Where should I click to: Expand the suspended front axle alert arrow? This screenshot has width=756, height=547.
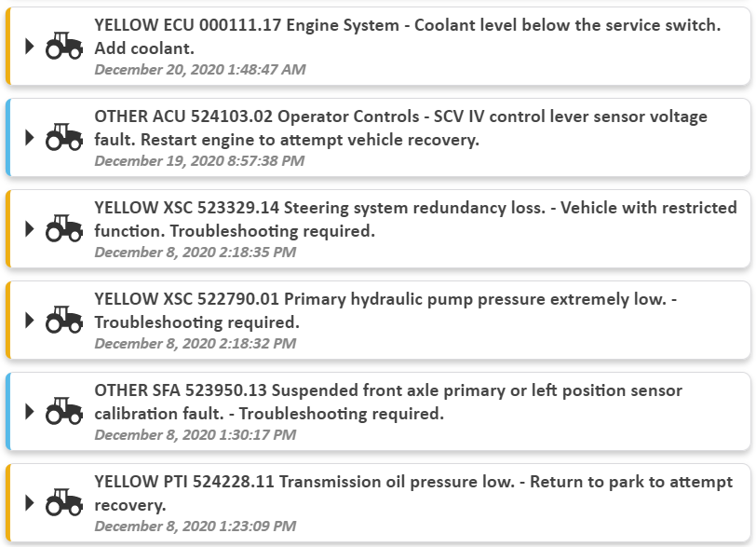click(x=30, y=412)
